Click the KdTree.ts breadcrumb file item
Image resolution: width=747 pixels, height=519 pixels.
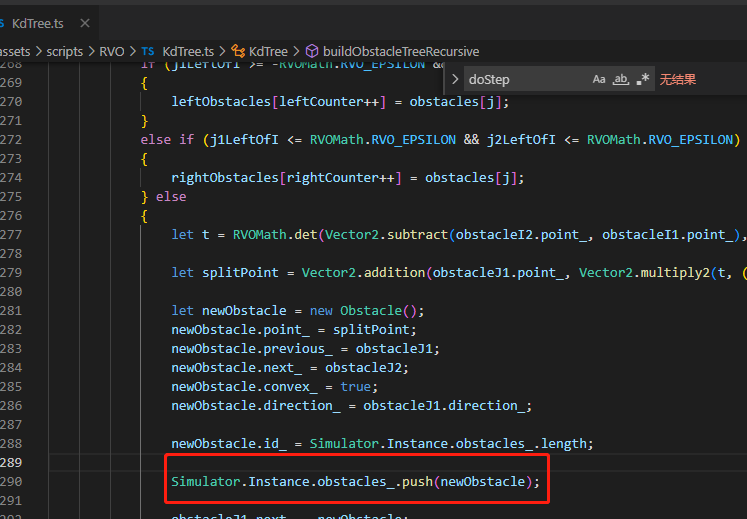click(188, 51)
